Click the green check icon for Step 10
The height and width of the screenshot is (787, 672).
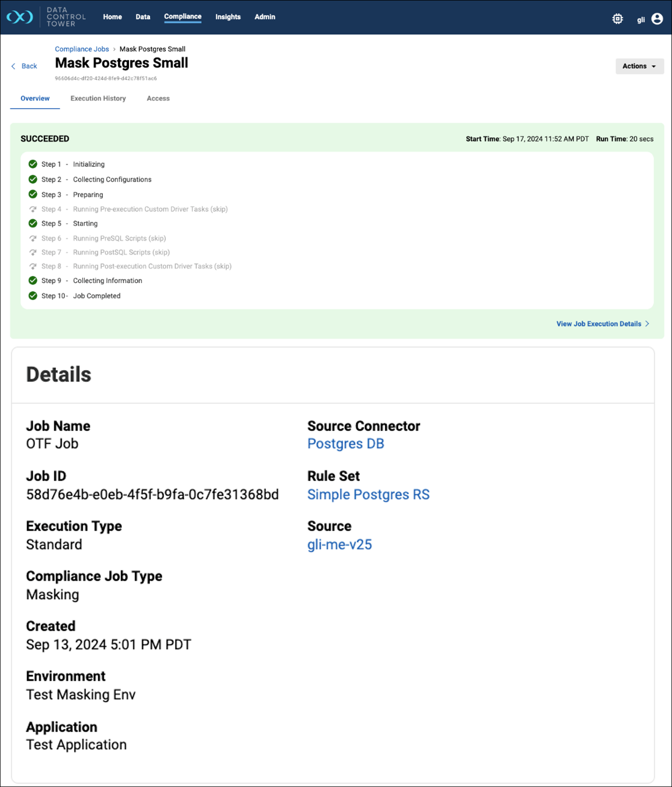tap(33, 296)
